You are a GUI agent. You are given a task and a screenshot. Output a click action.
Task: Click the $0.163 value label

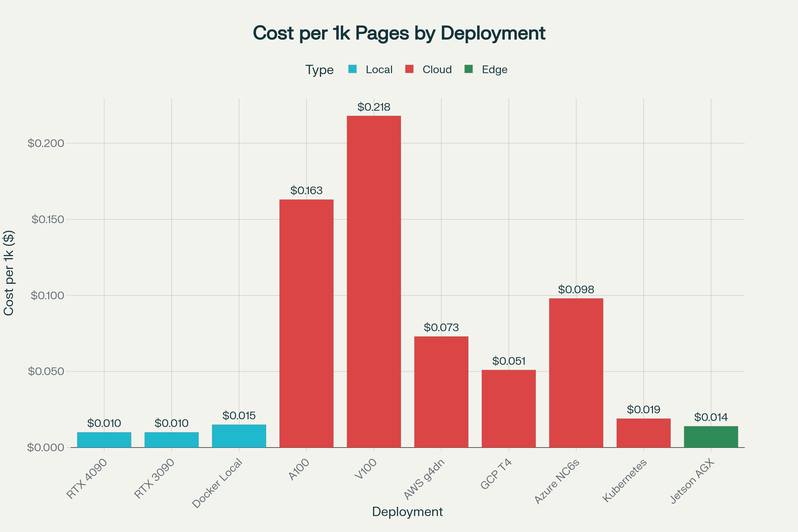pyautogui.click(x=306, y=191)
